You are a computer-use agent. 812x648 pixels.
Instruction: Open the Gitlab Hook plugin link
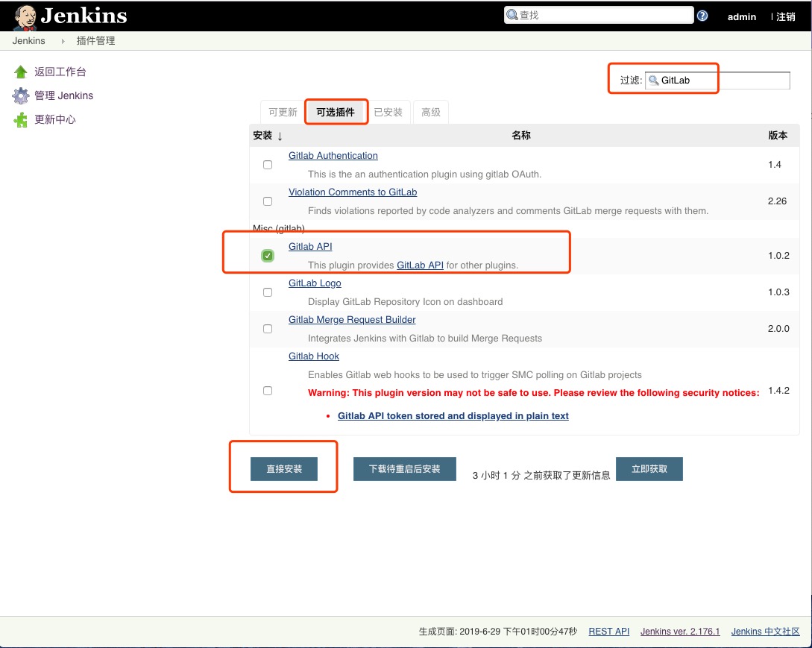click(x=314, y=356)
